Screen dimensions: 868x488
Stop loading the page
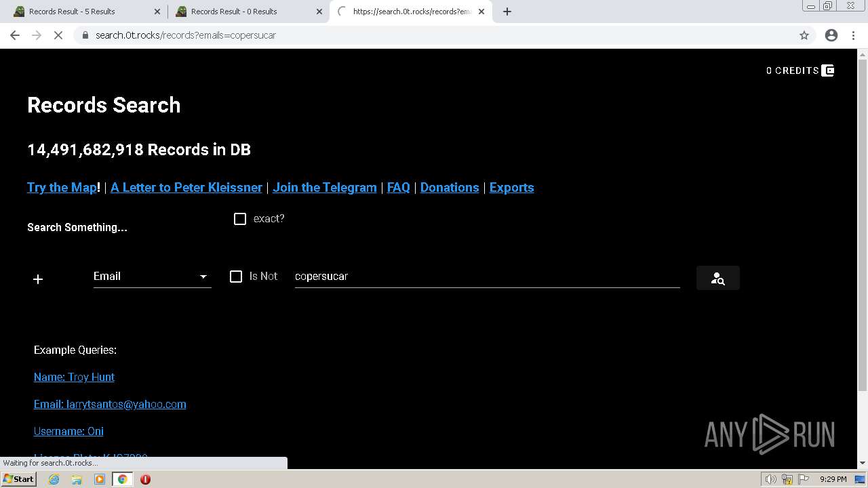(58, 35)
